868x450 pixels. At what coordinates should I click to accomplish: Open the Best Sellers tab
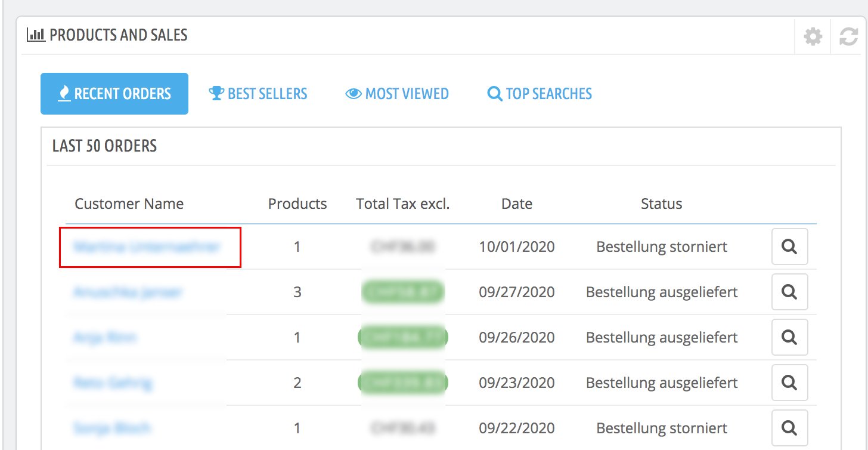click(258, 94)
